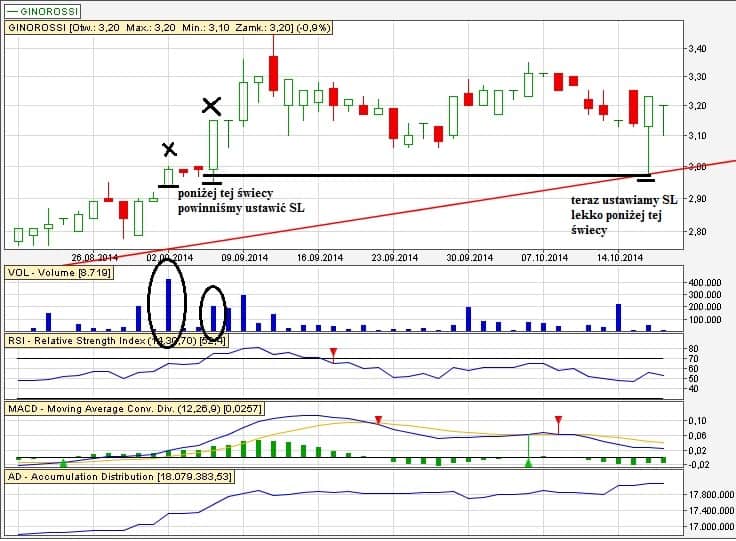Screen dimensions: 736x541
Task: Click the left green buy arrow on MACD
Action: pyautogui.click(x=64, y=463)
